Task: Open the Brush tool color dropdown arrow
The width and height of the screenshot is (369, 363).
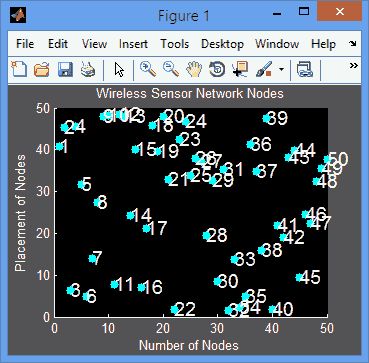Action: click(x=282, y=70)
